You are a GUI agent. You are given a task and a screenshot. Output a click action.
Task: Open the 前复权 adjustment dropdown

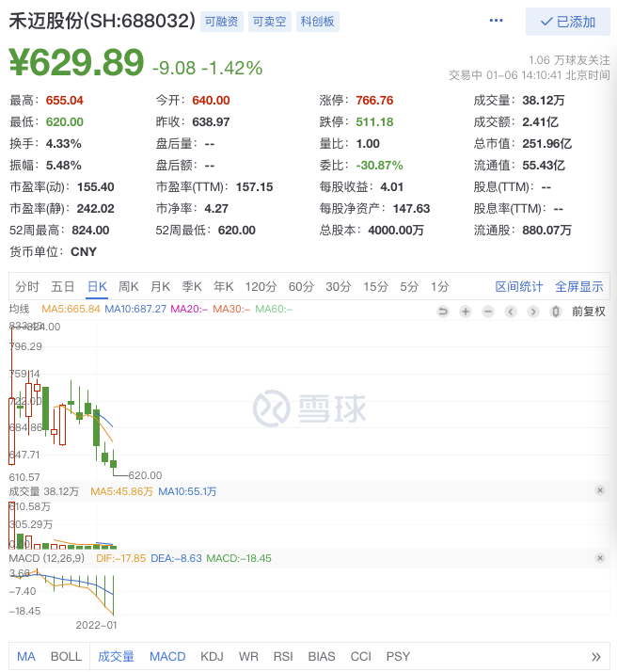click(x=589, y=312)
